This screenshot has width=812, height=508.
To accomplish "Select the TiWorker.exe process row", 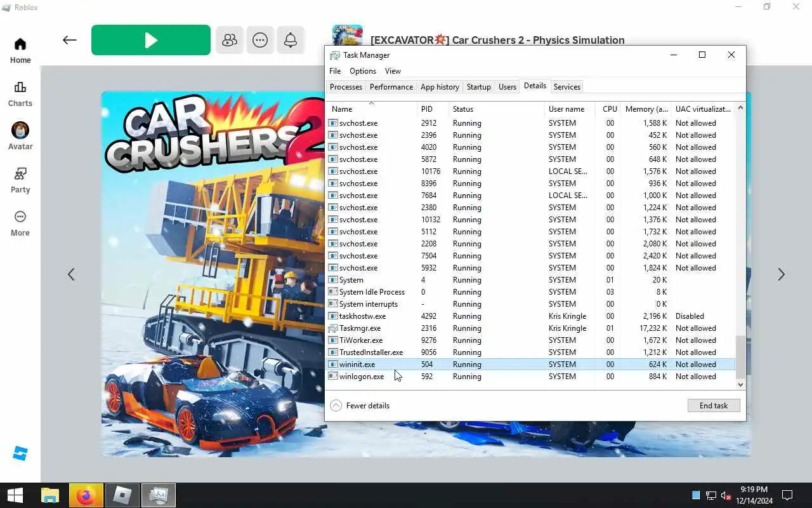I will [x=530, y=340].
